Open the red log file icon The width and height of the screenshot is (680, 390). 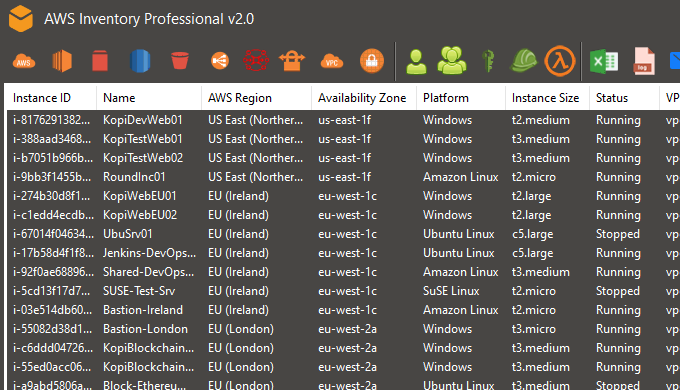coord(644,61)
